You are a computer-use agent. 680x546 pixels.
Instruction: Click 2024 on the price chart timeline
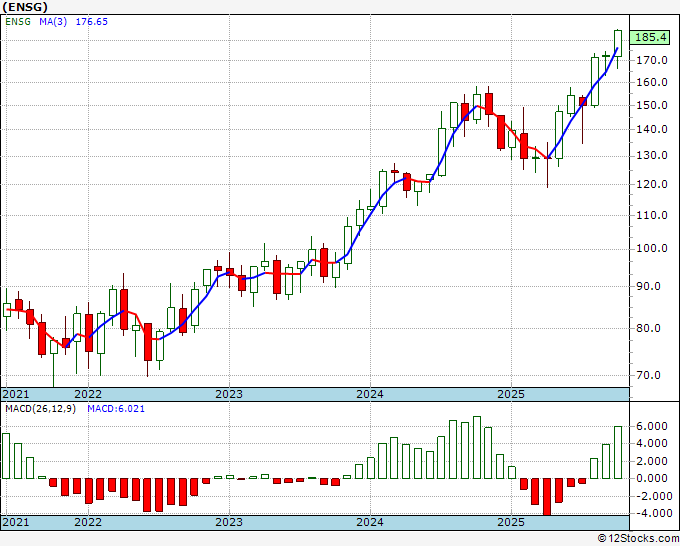[370, 394]
